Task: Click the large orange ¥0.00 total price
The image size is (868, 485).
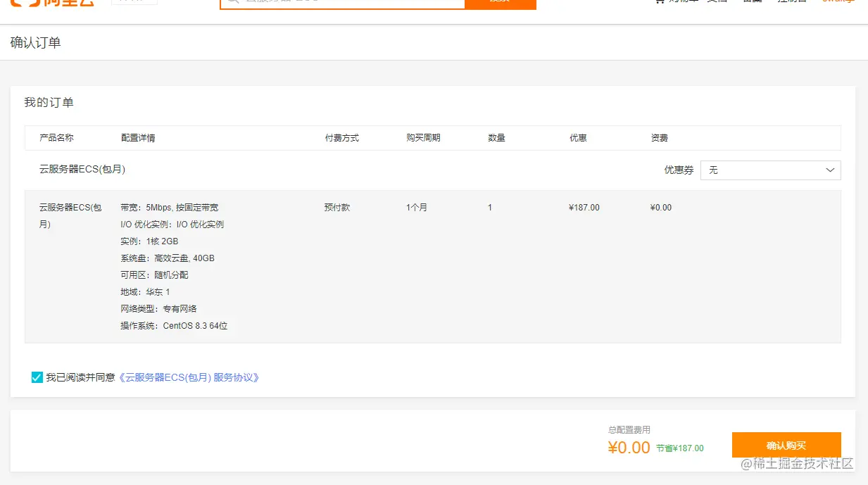Action: tap(629, 448)
